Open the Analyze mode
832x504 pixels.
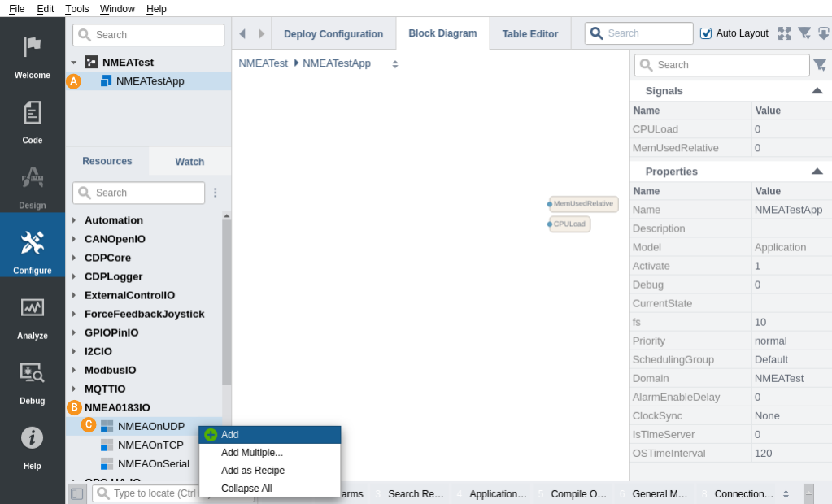click(x=32, y=316)
